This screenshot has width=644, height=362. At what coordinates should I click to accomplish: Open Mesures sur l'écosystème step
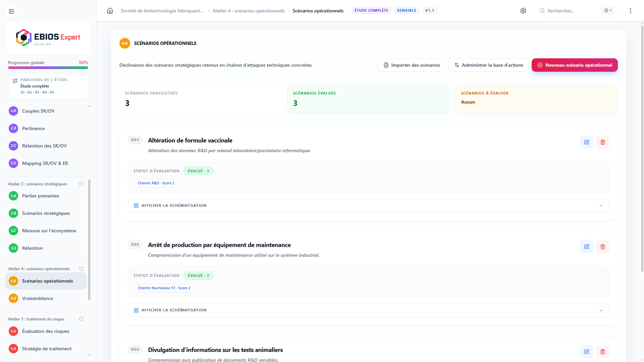(46, 231)
